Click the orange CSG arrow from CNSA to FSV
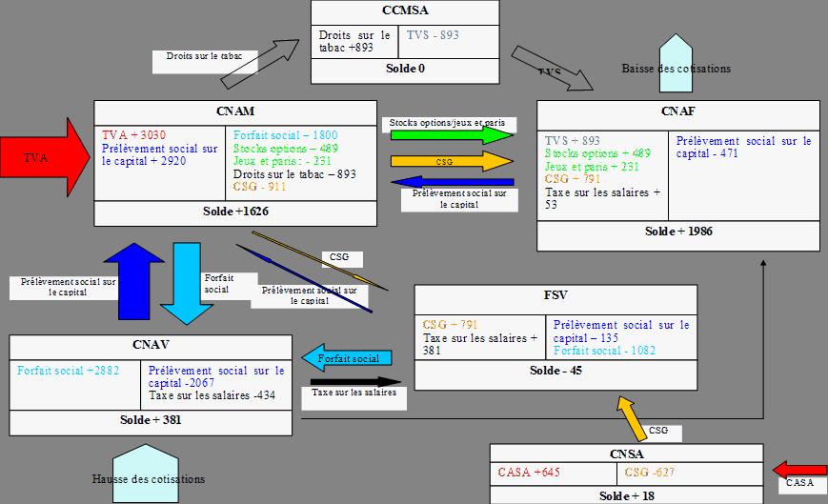828x504 pixels. coord(633,418)
